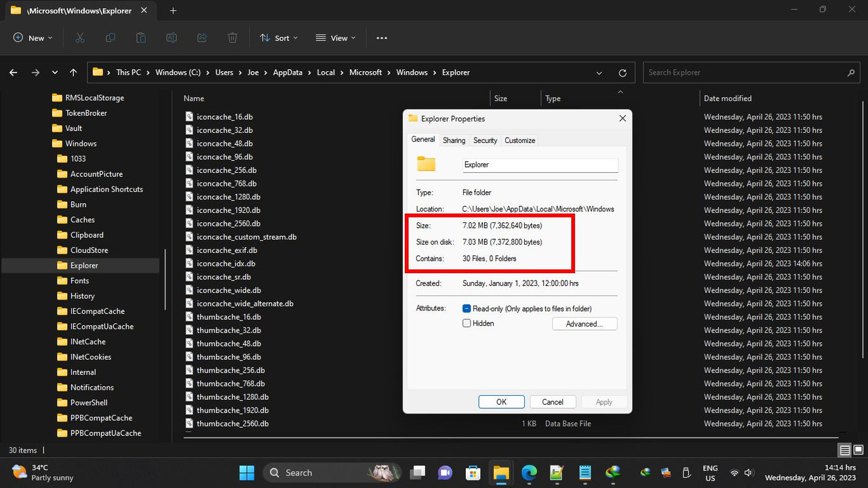The height and width of the screenshot is (488, 868).
Task: Refresh the folder with the refresh icon
Action: pos(623,73)
